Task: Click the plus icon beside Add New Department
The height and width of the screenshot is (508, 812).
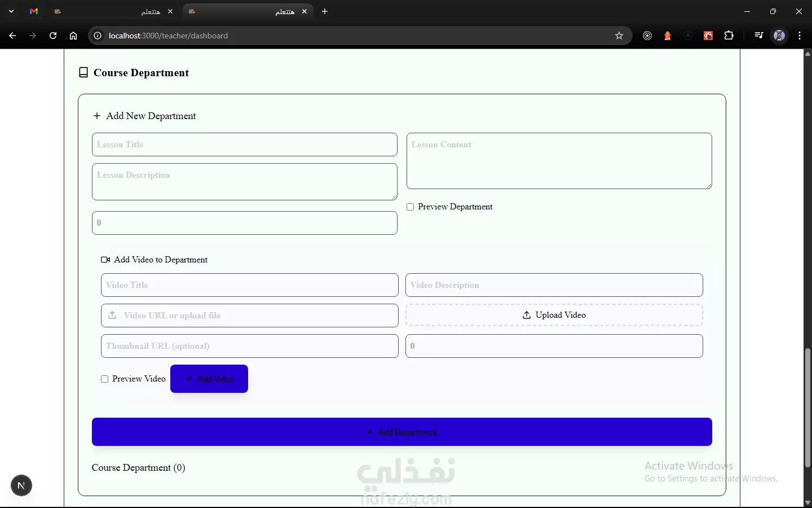Action: (97, 116)
